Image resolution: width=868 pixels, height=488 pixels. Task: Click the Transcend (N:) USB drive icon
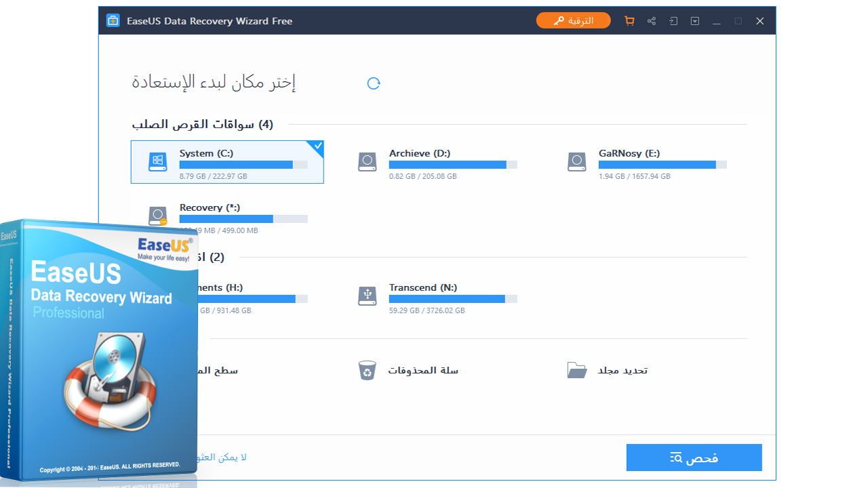(x=368, y=296)
